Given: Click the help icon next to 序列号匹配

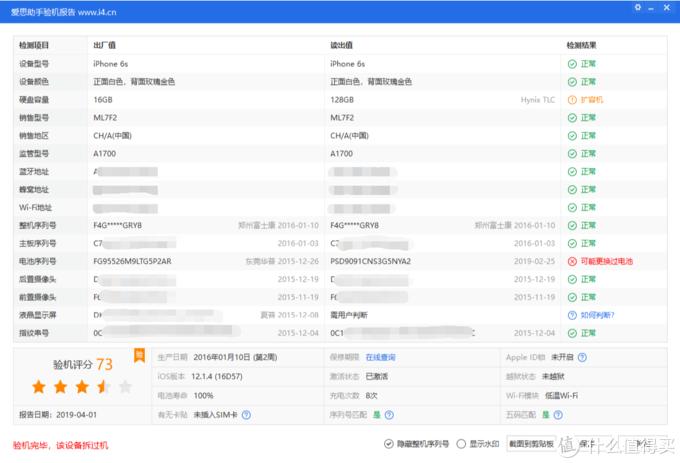Looking at the screenshot, I should 389,415.
